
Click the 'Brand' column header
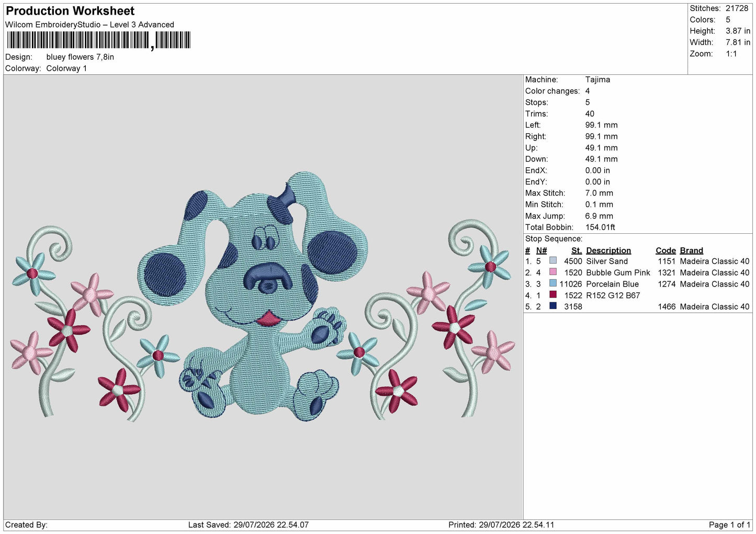(691, 251)
